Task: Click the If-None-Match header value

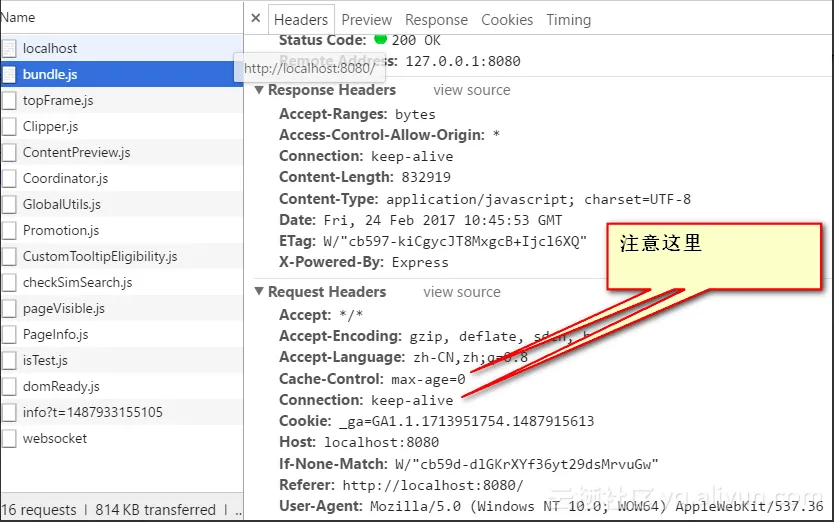Action: coord(527,464)
